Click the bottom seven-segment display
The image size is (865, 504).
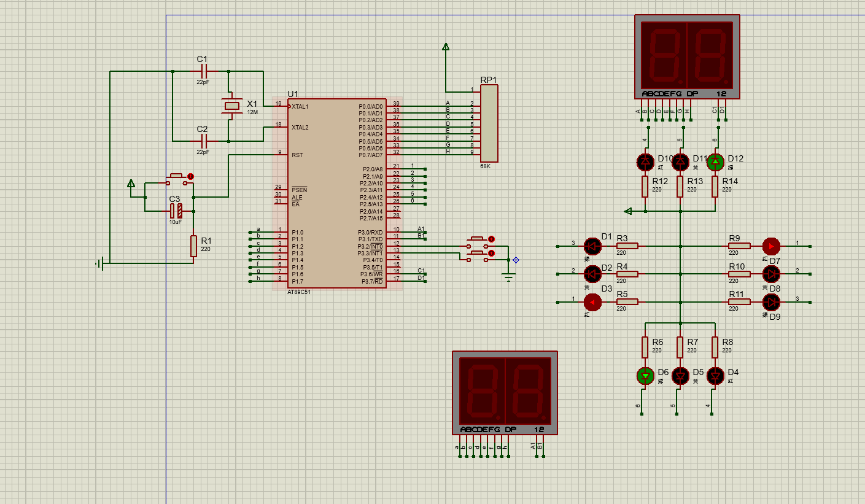pyautogui.click(x=505, y=393)
